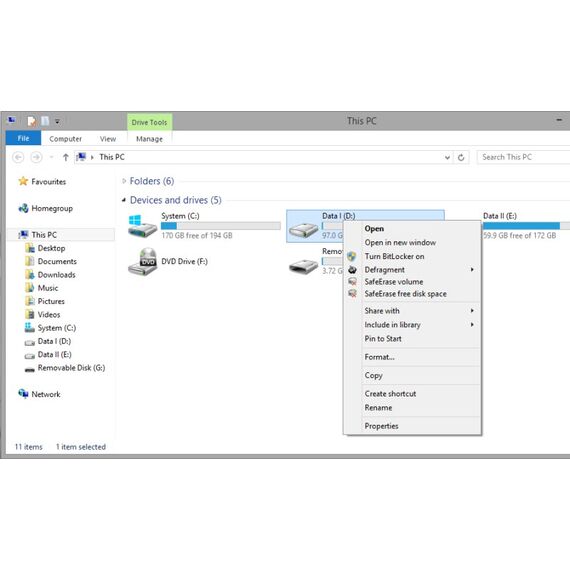570x570 pixels.
Task: Open Properties from the context menu
Action: pyautogui.click(x=413, y=426)
